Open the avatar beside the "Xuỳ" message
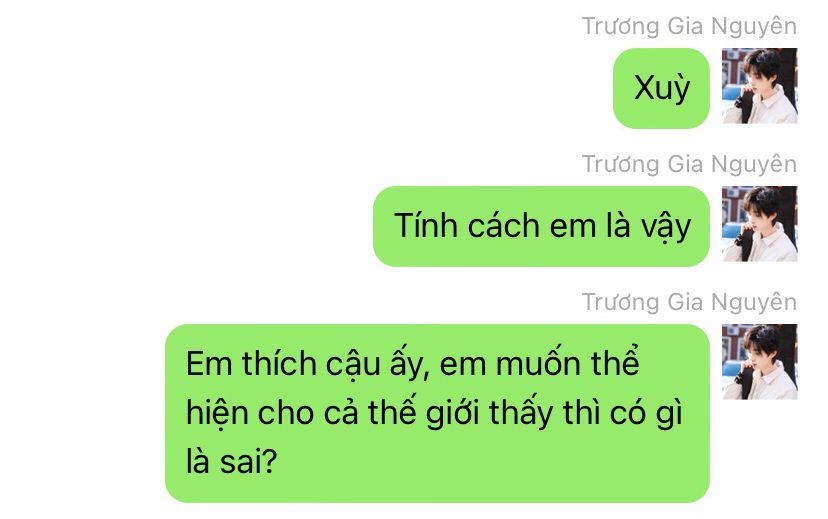The width and height of the screenshot is (828, 519). 759,86
